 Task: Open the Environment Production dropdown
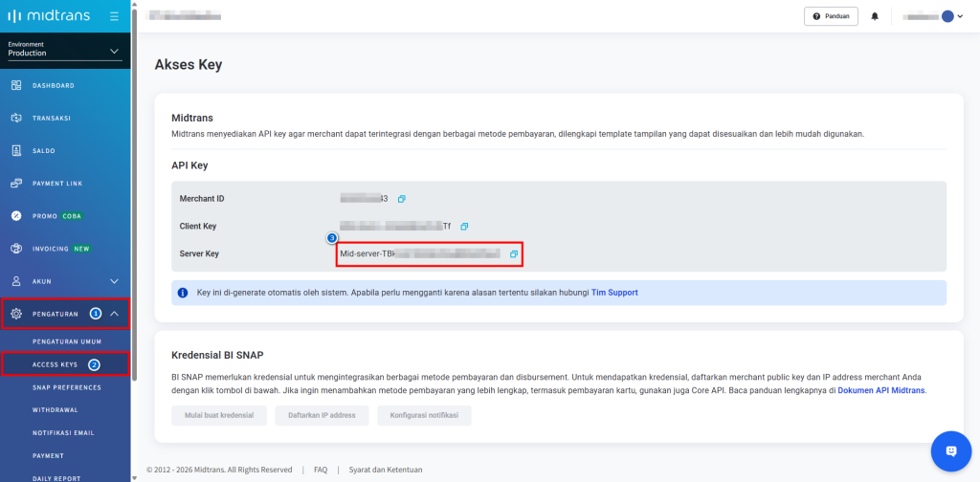coord(65,50)
